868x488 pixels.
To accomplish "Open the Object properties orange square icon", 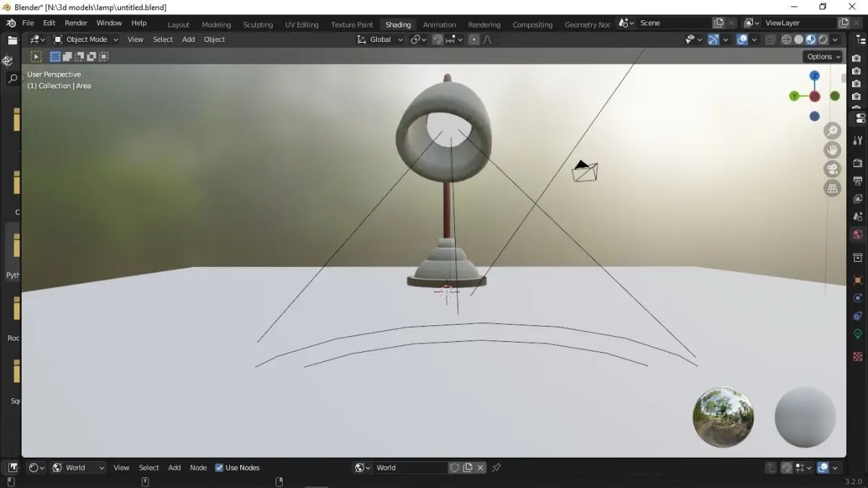I will [858, 280].
